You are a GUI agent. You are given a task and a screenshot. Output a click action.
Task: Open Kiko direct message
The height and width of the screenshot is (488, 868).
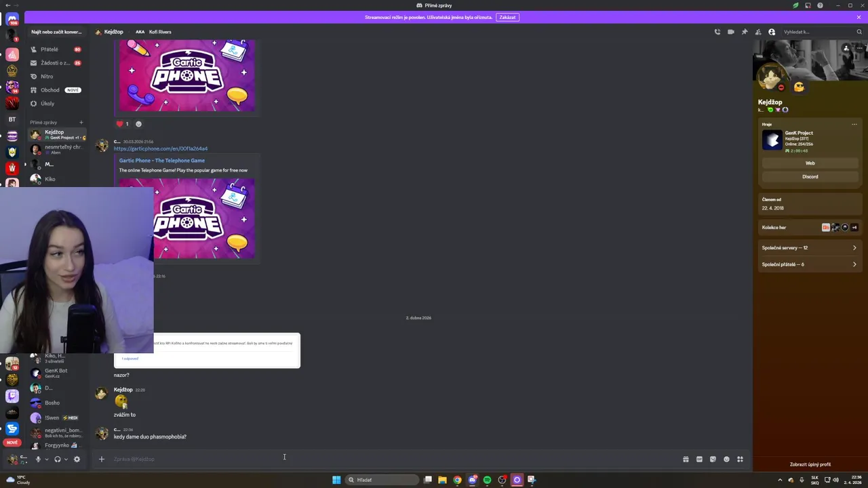[x=56, y=179]
